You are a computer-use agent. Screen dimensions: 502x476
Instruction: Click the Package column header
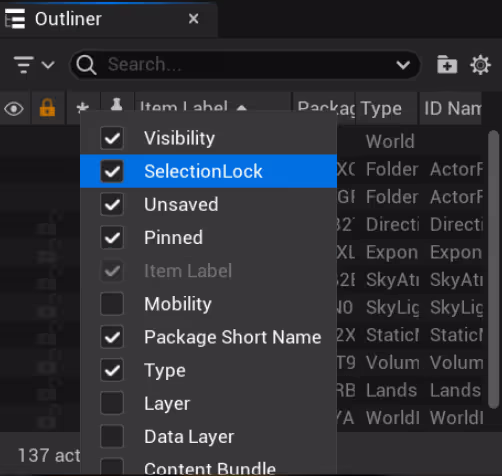(324, 108)
